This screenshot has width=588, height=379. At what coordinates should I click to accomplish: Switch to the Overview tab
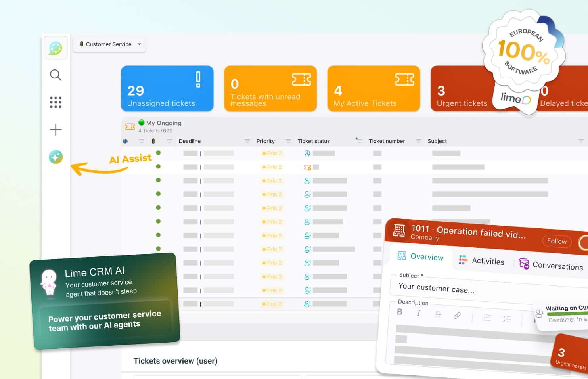(421, 256)
